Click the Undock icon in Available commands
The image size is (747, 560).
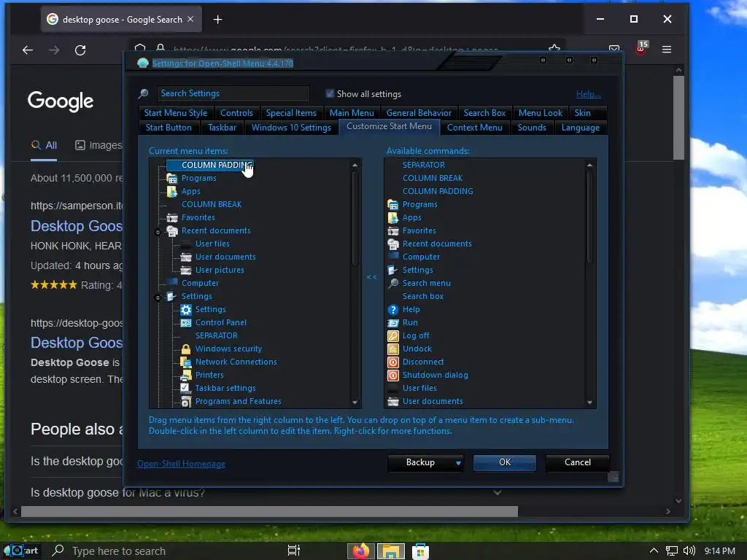point(393,349)
